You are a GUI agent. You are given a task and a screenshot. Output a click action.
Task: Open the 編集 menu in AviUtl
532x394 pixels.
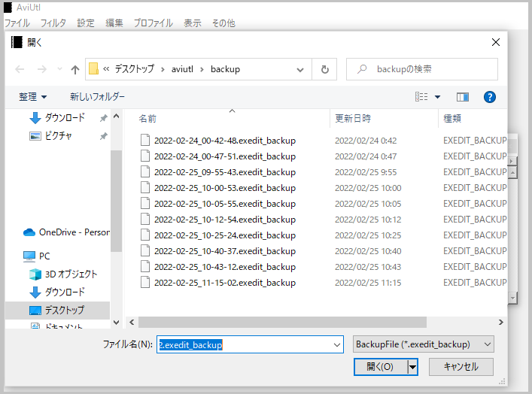pos(114,23)
